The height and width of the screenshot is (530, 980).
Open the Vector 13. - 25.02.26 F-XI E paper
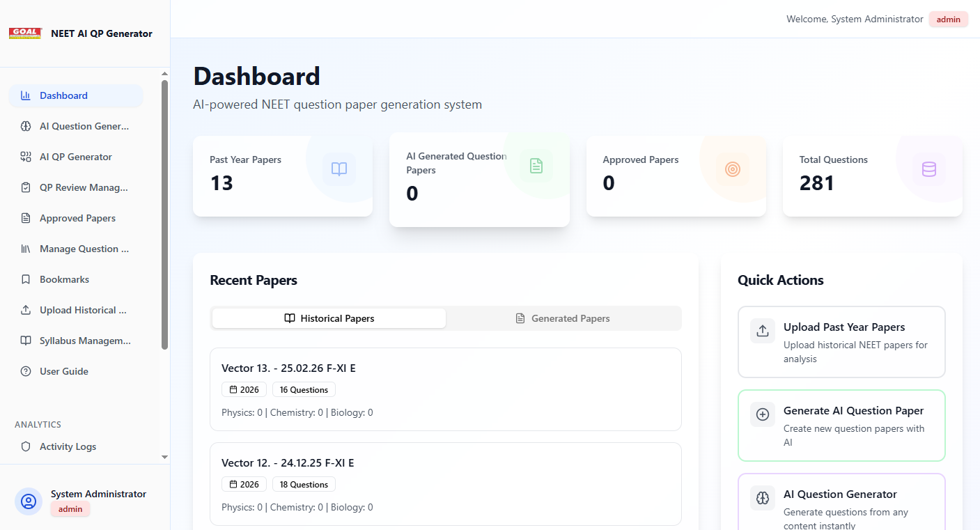[446, 389]
